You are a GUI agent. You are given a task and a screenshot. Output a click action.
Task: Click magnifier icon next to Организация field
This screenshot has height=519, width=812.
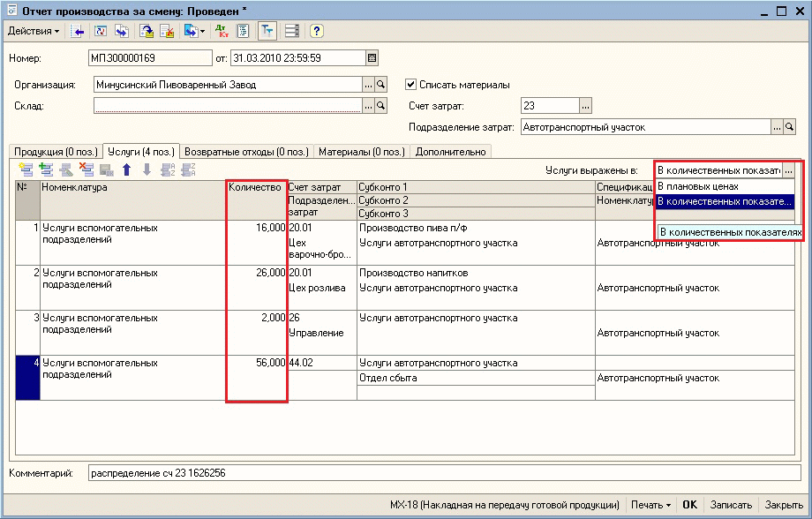point(381,85)
